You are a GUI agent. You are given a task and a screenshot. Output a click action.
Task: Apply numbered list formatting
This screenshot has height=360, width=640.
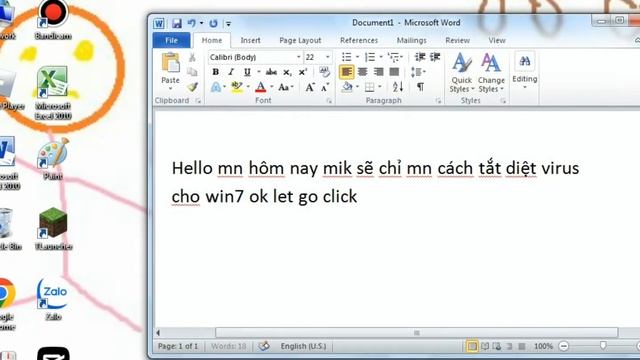click(x=370, y=57)
